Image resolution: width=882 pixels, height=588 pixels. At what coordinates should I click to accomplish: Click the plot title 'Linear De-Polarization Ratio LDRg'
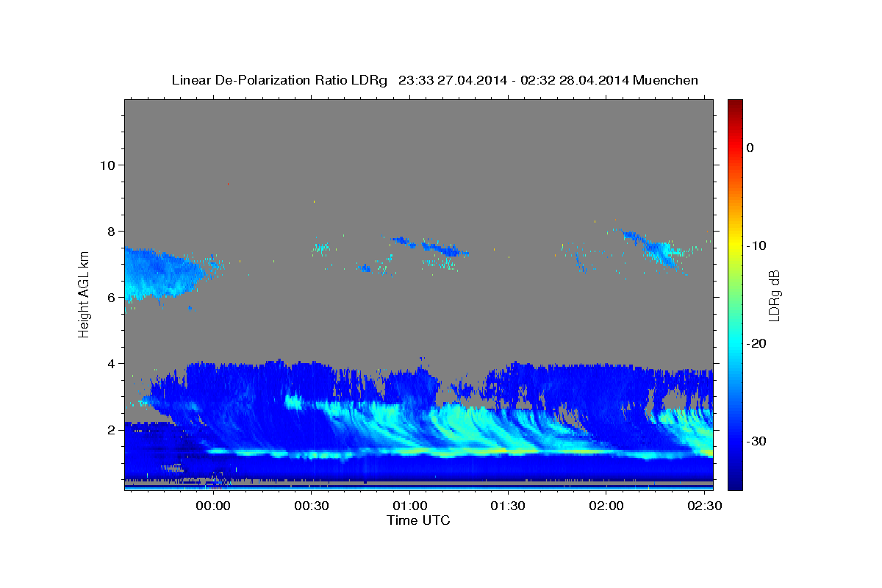[x=279, y=80]
